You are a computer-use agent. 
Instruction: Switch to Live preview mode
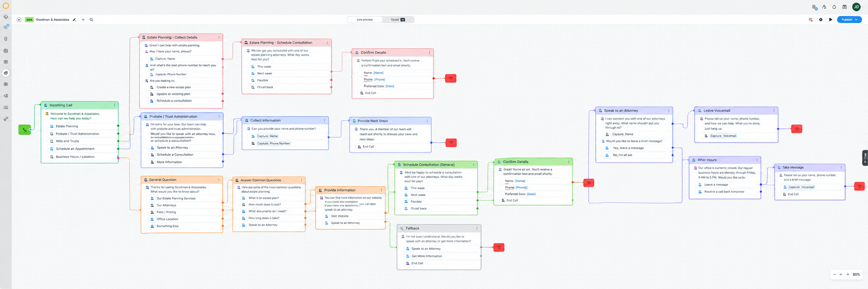click(364, 20)
